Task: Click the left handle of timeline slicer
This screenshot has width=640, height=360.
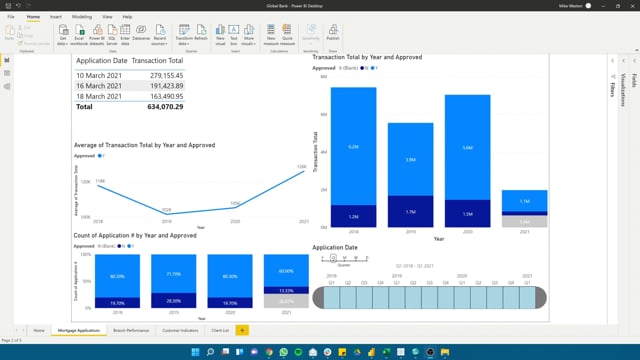Action: coord(318,297)
